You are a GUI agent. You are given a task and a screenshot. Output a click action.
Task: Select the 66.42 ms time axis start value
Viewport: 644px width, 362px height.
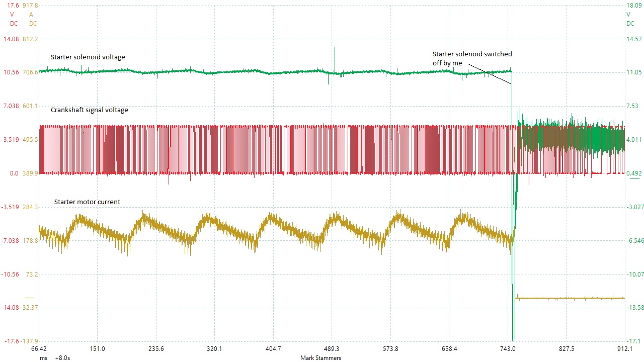pyautogui.click(x=39, y=349)
